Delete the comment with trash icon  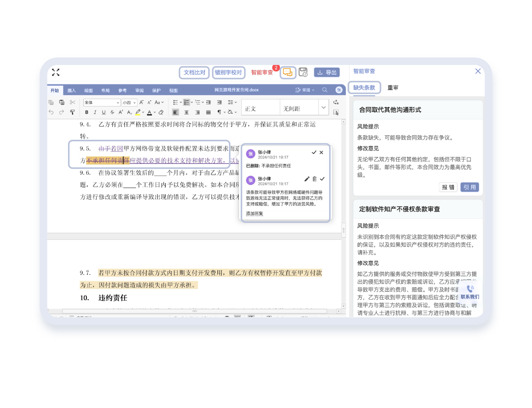click(314, 179)
